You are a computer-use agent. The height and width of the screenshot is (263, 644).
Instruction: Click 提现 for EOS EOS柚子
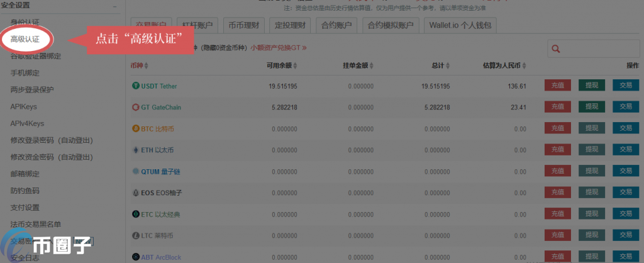coord(592,193)
